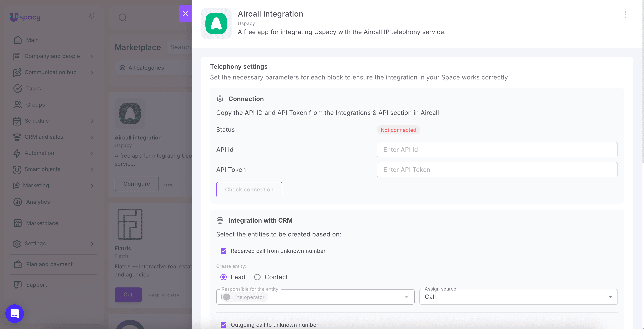The image size is (644, 329).
Task: Click the Automation lightning icon
Action: (x=17, y=153)
